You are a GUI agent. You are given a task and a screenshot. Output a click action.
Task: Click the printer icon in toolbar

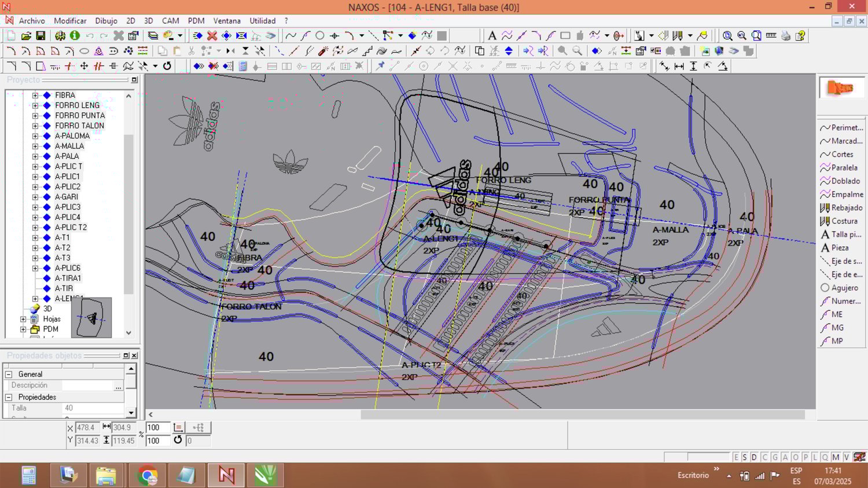785,36
